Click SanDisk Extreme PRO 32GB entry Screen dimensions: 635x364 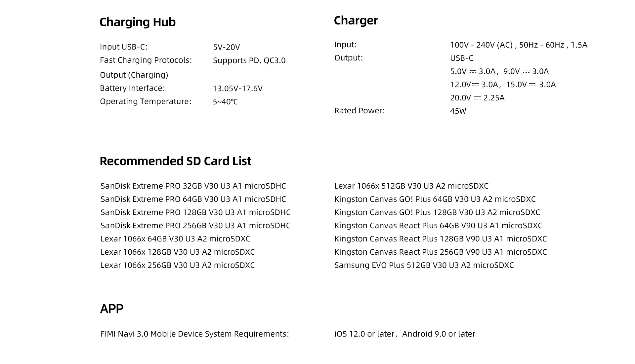tap(193, 186)
